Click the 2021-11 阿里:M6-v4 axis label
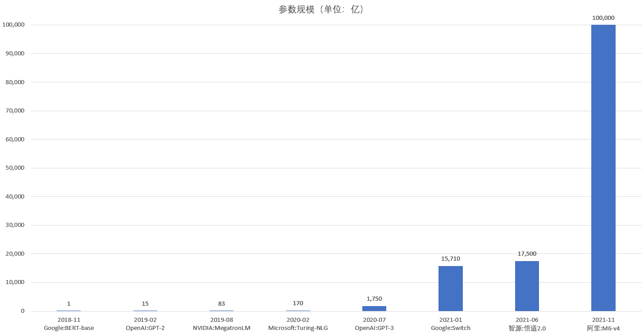The image size is (644, 334). (603, 324)
